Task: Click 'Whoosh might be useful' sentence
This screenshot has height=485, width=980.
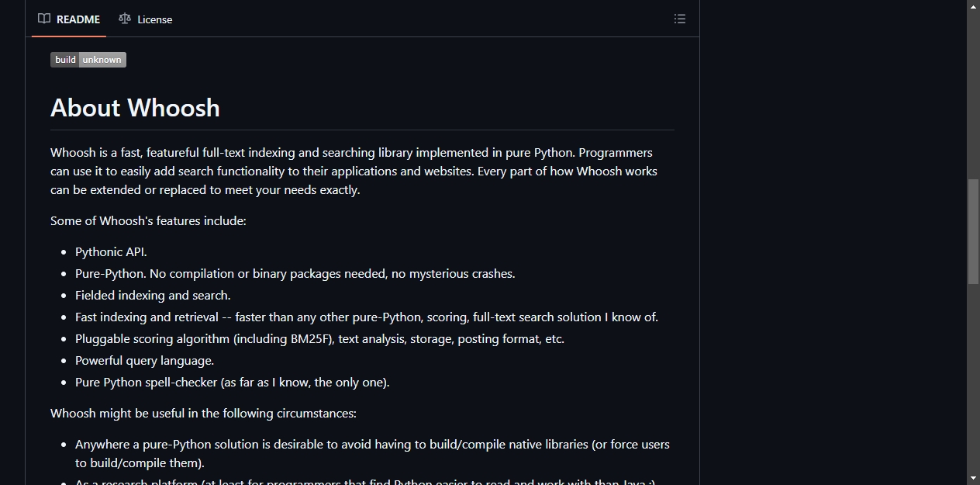Action: click(203, 414)
